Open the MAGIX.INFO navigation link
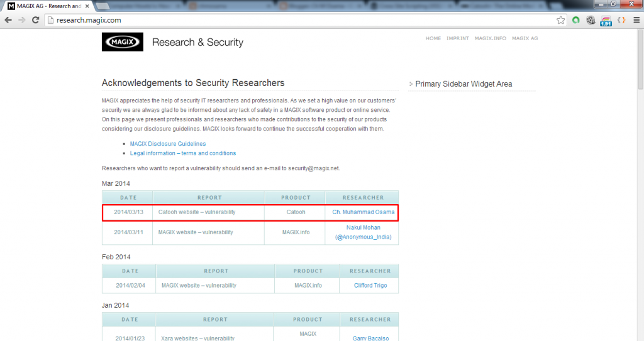The width and height of the screenshot is (644, 341). [x=491, y=38]
